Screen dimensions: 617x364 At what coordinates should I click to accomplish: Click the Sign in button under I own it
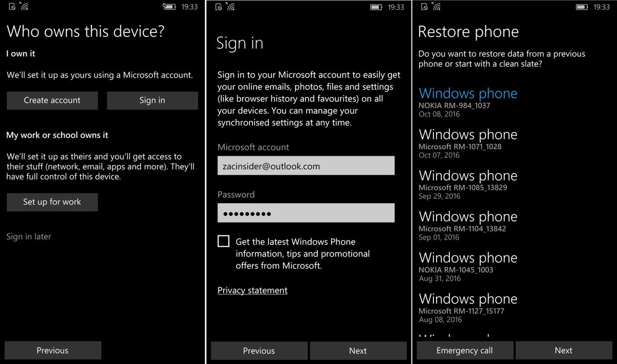click(152, 100)
